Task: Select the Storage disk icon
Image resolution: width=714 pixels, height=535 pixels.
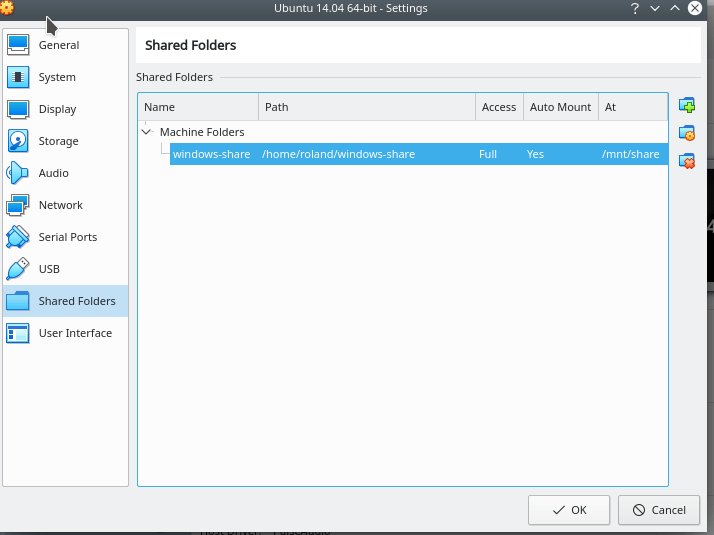Action: (19, 141)
